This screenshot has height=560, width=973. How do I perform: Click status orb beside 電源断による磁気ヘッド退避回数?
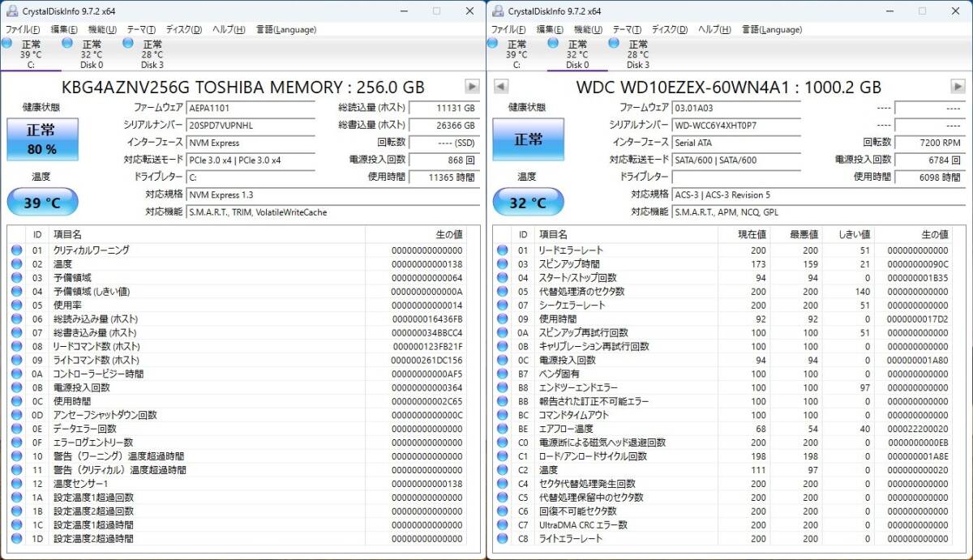503,442
